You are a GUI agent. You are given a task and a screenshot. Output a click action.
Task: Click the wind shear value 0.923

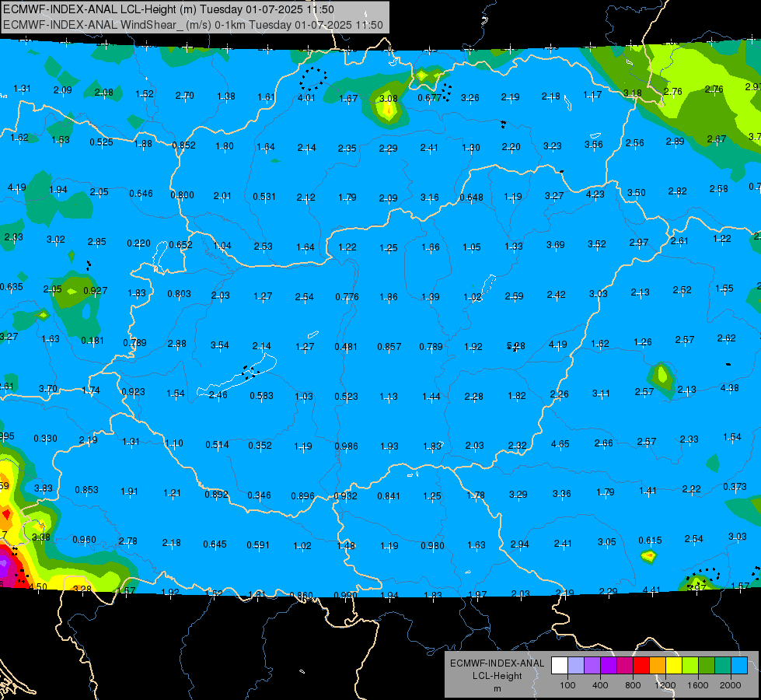coord(133,391)
